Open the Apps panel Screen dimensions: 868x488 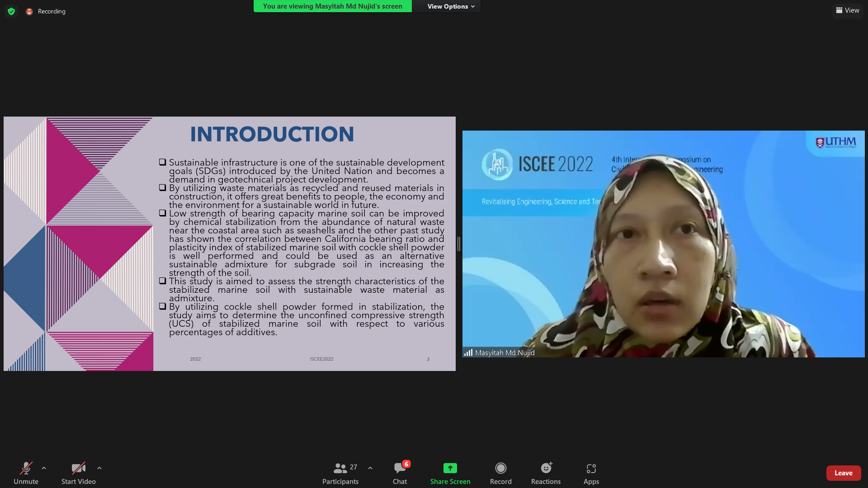[x=591, y=473]
